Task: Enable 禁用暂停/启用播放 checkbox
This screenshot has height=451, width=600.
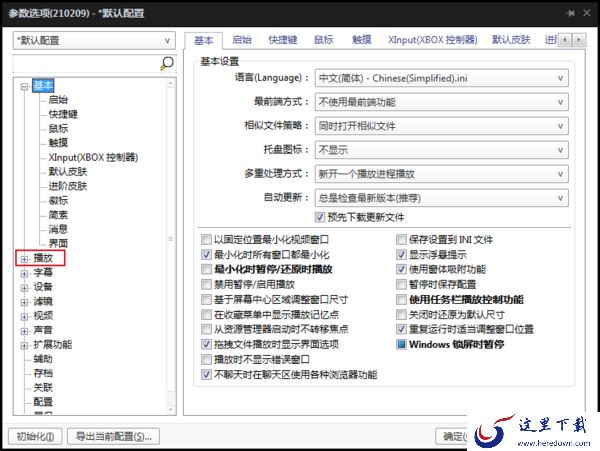Action: pos(206,284)
